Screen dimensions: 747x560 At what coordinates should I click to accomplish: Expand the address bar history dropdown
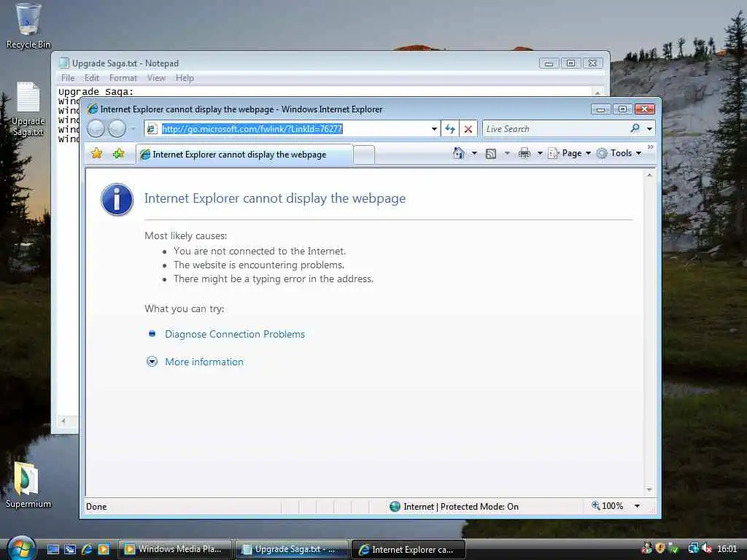pyautogui.click(x=434, y=128)
